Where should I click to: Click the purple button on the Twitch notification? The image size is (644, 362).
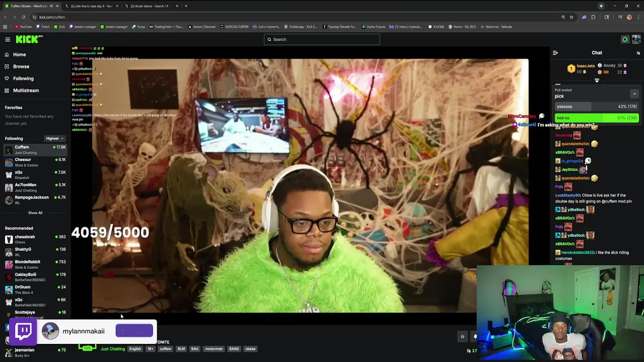coord(134,330)
